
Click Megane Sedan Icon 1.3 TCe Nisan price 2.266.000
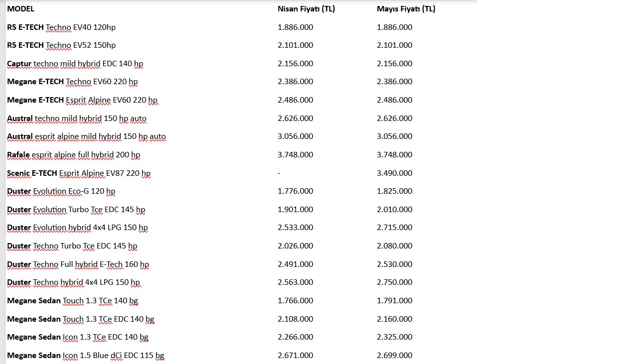[x=295, y=337]
